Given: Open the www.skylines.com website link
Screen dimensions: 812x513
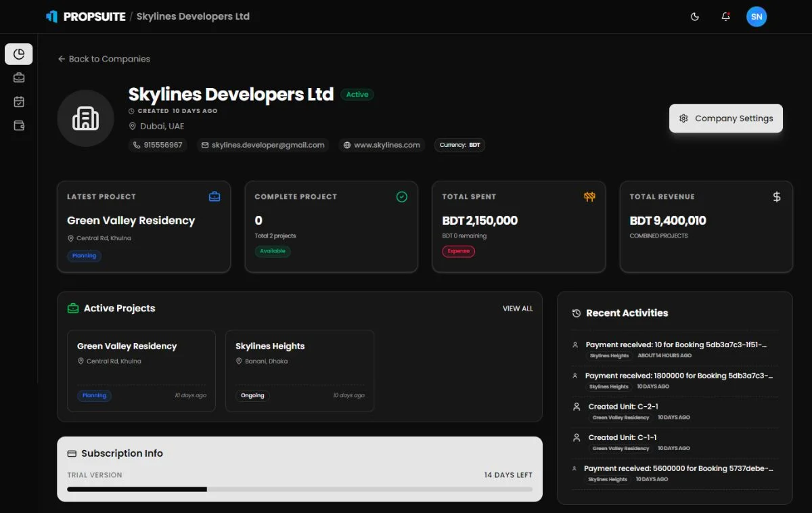Looking at the screenshot, I should 382,145.
